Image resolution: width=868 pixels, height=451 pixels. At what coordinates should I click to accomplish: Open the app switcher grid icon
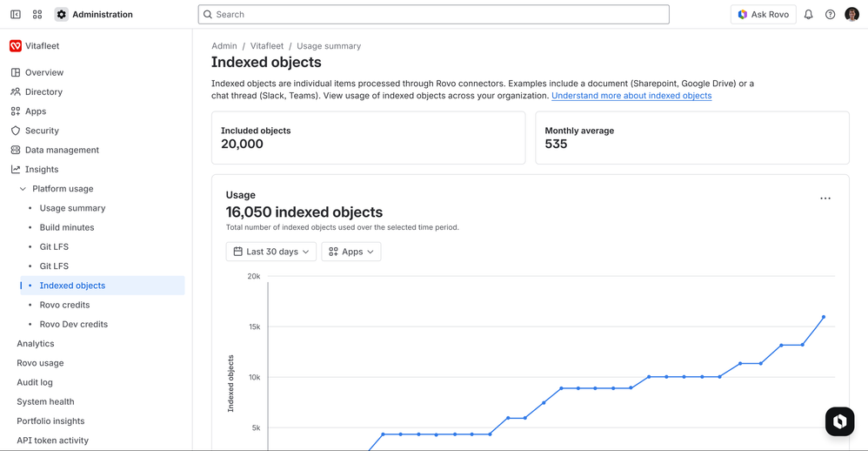(37, 15)
